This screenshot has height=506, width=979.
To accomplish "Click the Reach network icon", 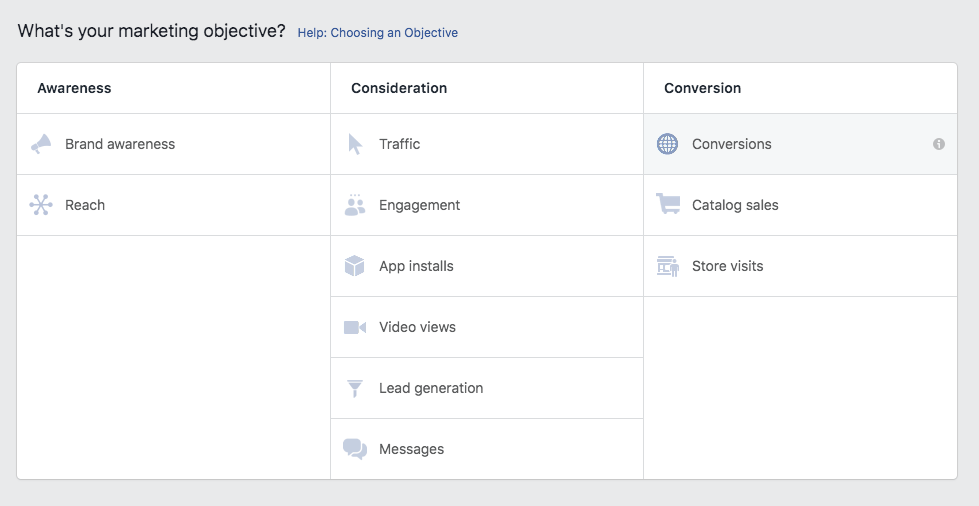I will pos(41,205).
